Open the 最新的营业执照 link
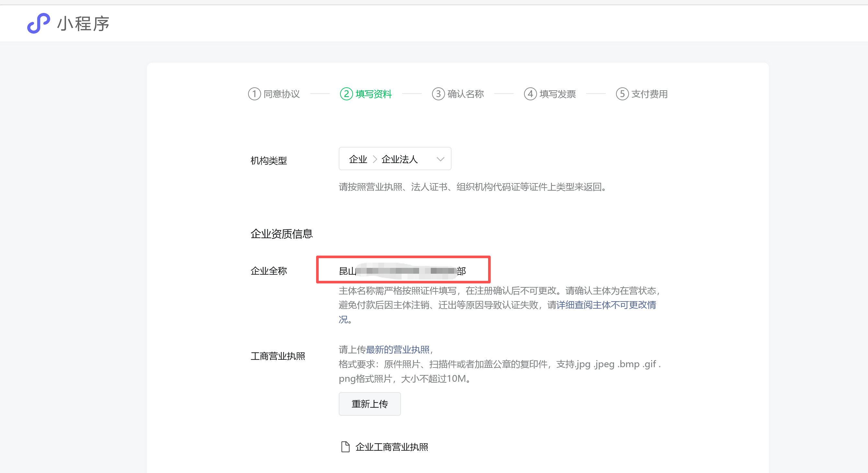868x473 pixels. click(398, 349)
